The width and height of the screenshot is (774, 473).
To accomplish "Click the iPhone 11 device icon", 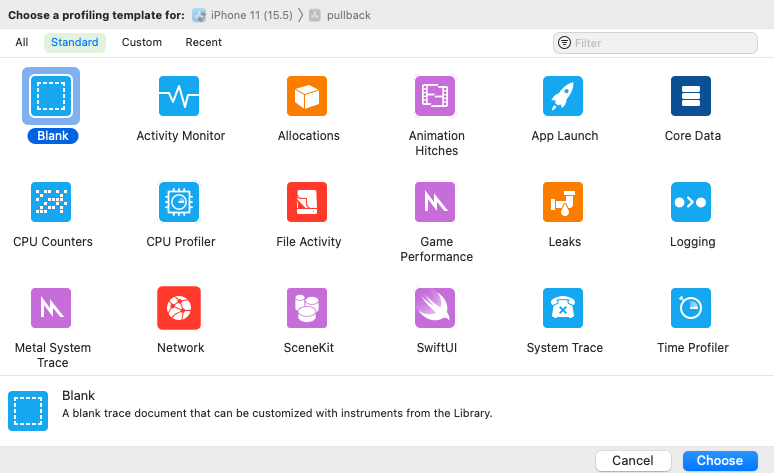I will tap(199, 15).
